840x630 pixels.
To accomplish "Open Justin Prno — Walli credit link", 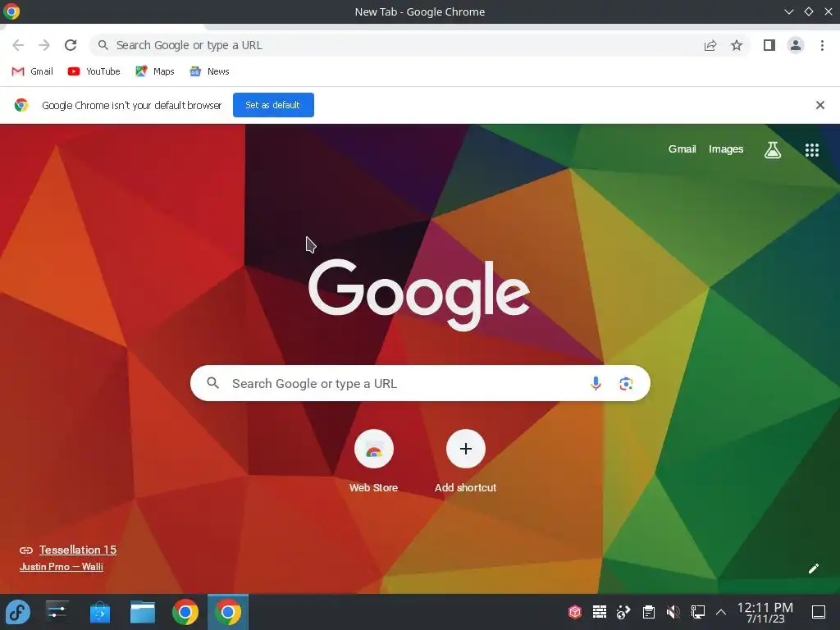I will 61,567.
